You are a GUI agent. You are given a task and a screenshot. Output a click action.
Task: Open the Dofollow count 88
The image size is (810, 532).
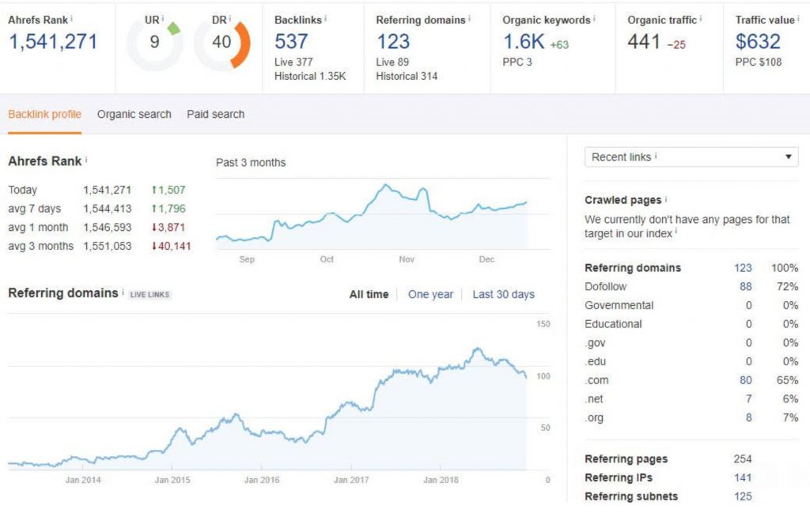745,287
